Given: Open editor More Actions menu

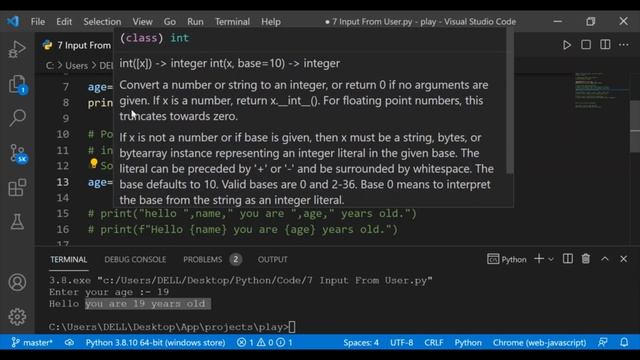Looking at the screenshot, I should pyautogui.click(x=624, y=44).
